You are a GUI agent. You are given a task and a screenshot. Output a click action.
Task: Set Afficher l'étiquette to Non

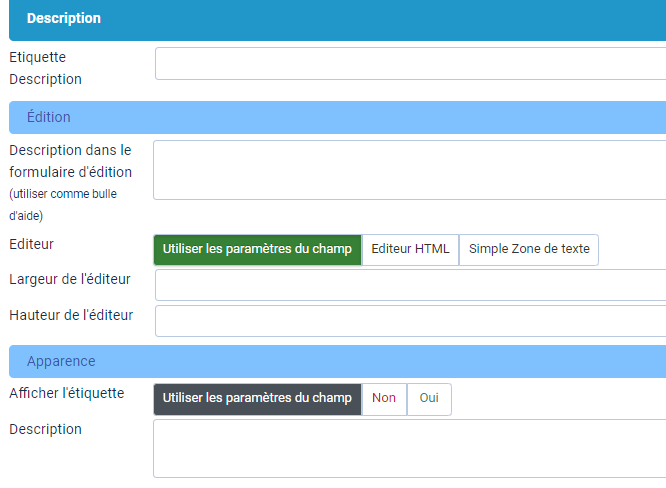tap(384, 399)
